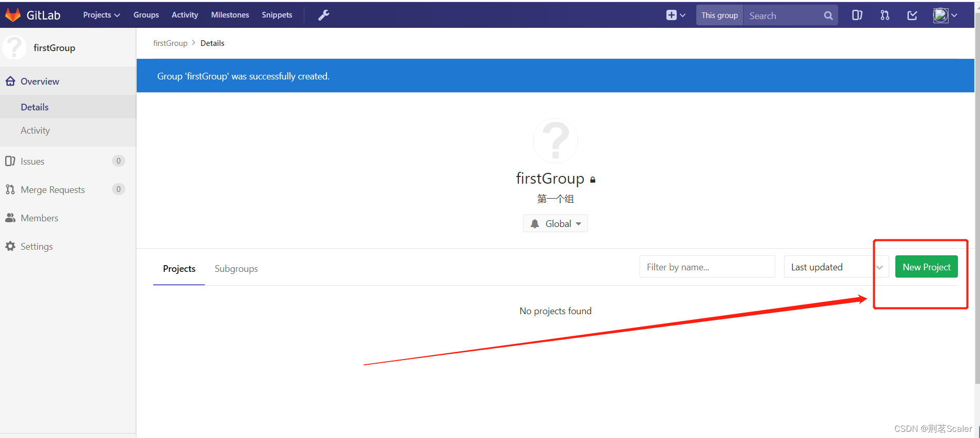Open Merge requests icon in top navbar
This screenshot has height=438, width=980.
(x=885, y=15)
